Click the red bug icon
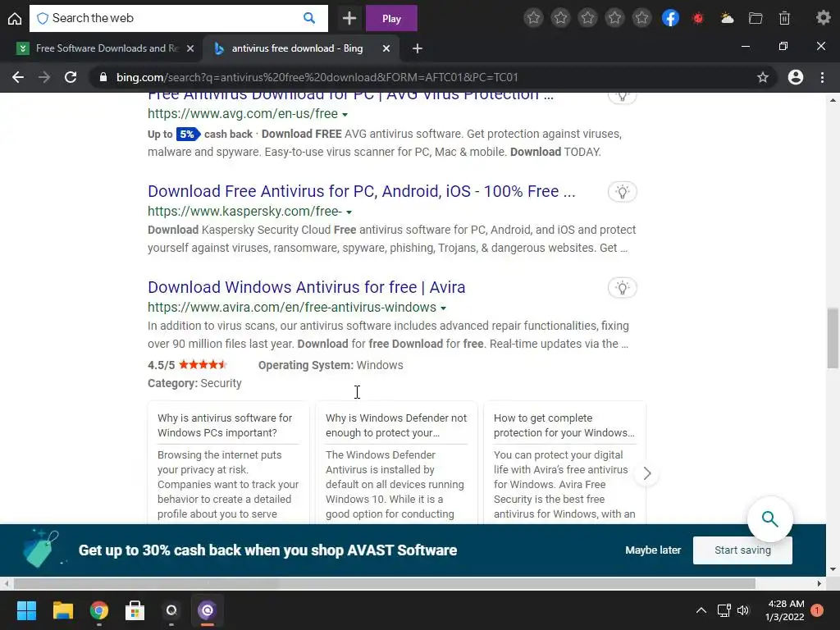The height and width of the screenshot is (630, 840). point(697,18)
